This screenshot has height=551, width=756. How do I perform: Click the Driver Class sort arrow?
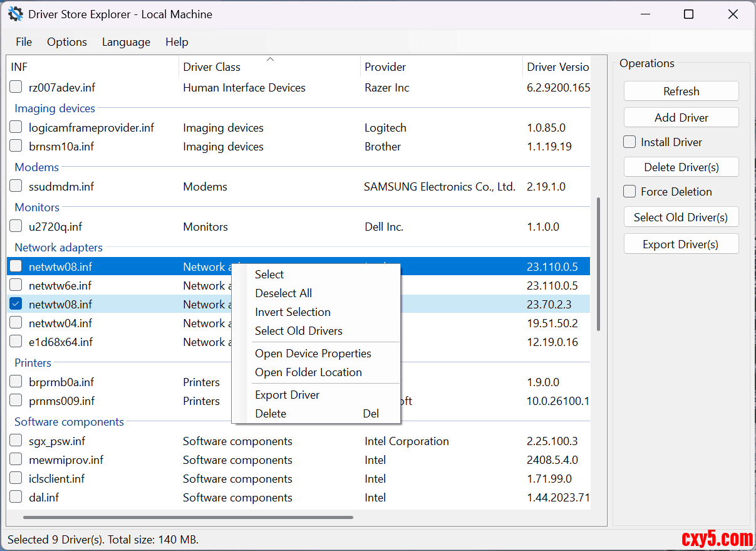[270, 60]
